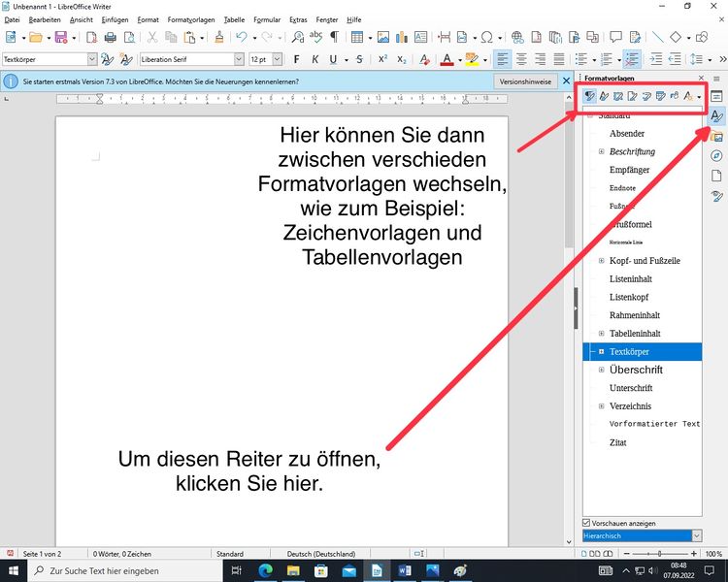Expand the Beschriftung style node
The width and height of the screenshot is (728, 582).
601,151
